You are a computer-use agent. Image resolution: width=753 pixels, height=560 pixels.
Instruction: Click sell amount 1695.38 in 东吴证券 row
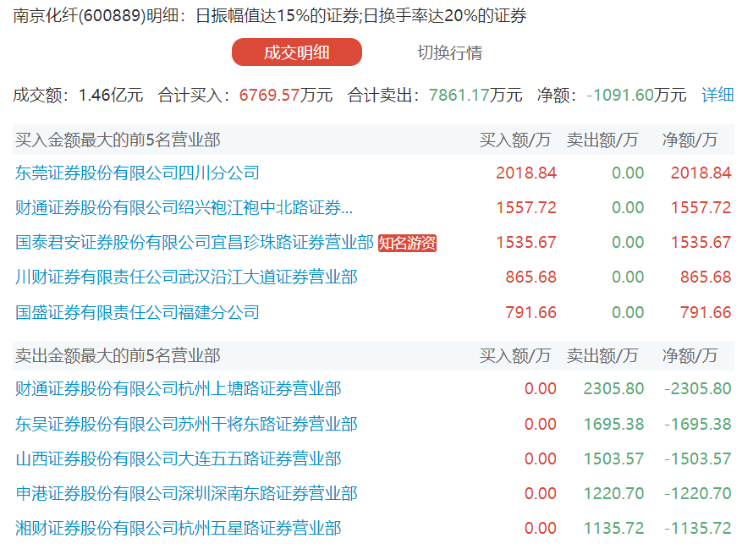point(613,424)
